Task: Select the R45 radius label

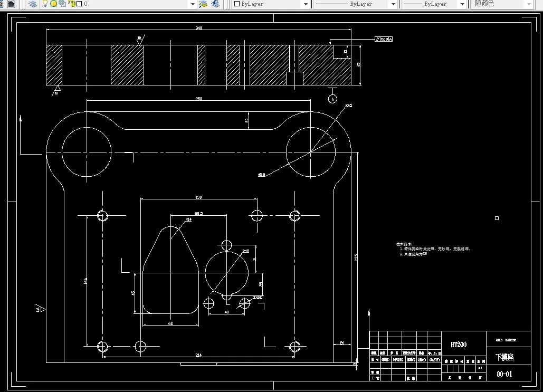Action: [349, 106]
